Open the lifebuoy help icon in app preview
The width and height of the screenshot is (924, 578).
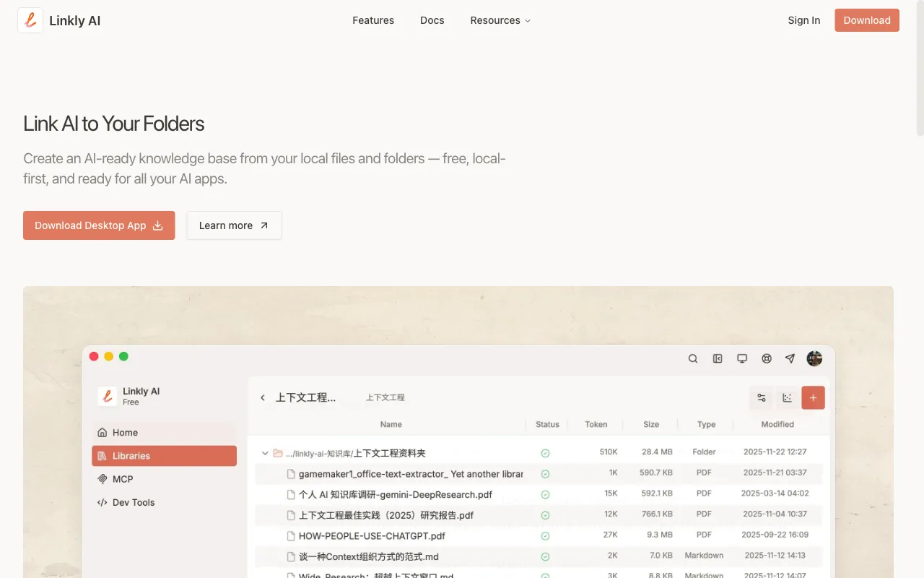tap(767, 358)
